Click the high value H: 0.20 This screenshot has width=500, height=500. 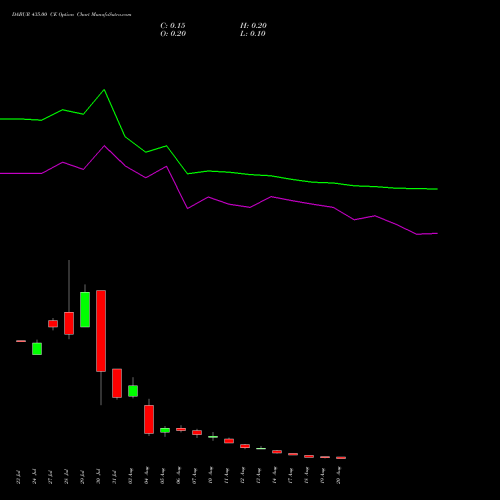coord(253,26)
